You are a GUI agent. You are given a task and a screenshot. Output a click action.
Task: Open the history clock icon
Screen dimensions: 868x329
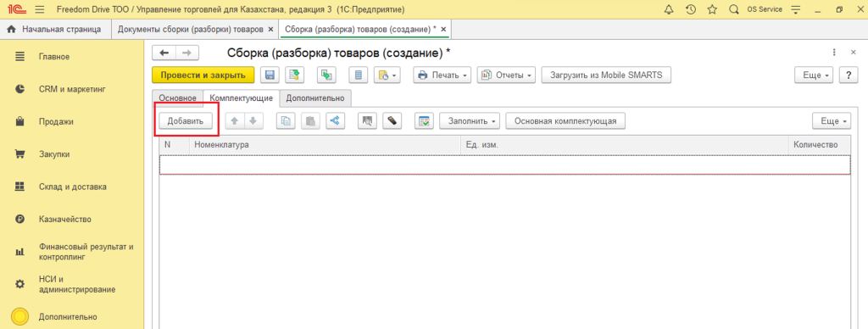690,9
